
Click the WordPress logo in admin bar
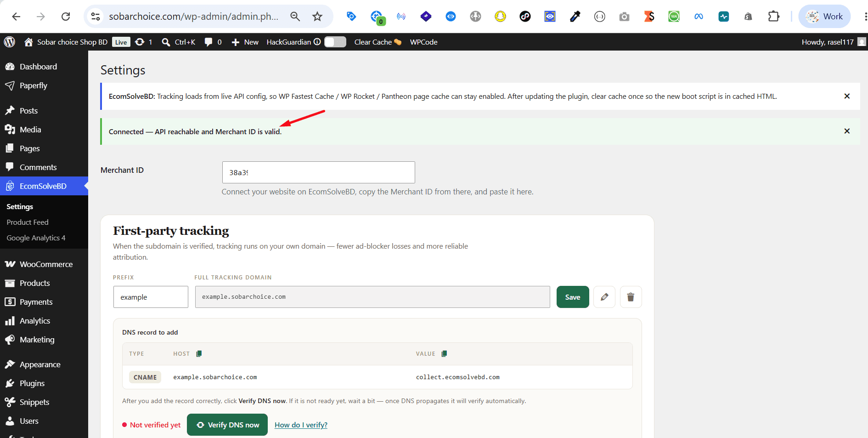(x=10, y=42)
